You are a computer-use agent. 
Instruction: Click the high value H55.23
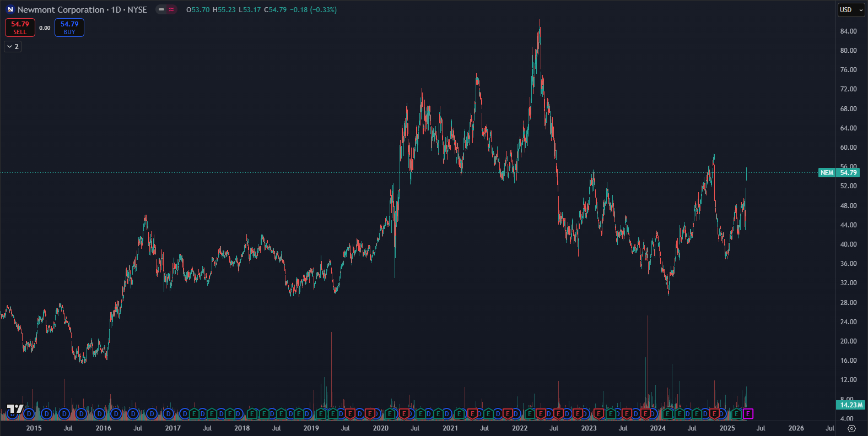click(x=224, y=10)
